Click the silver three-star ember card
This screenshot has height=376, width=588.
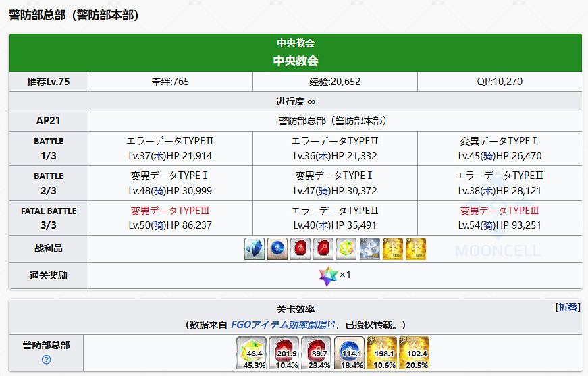pos(369,248)
